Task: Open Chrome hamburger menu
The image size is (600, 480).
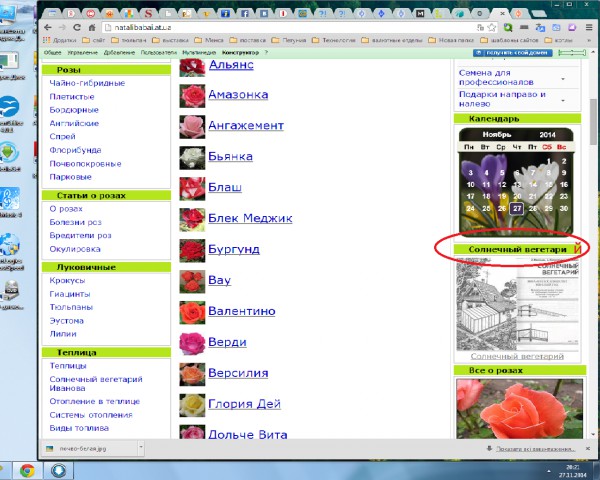Action: click(x=589, y=28)
